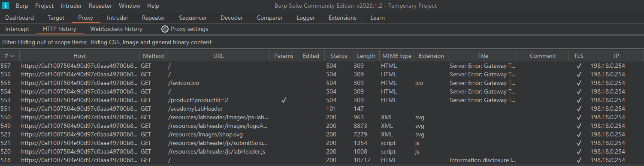This screenshot has height=166, width=644.
Task: Switch to WebSockets history sub-tab
Action: pos(116,29)
